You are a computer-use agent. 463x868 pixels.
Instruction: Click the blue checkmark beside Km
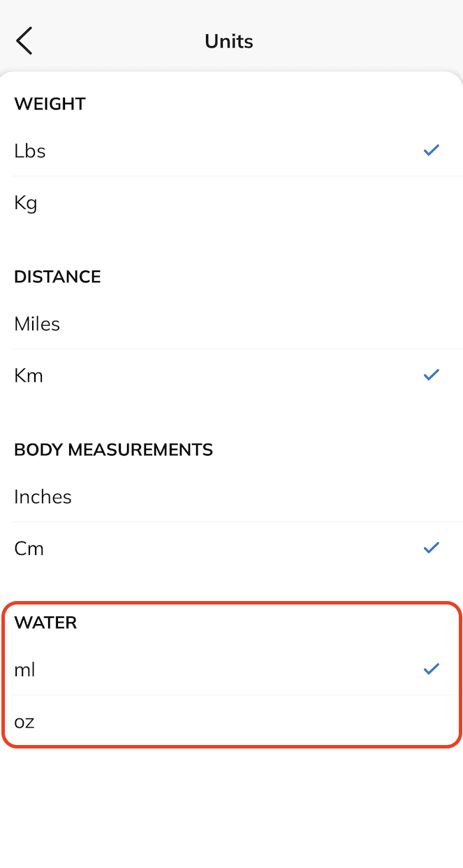432,375
